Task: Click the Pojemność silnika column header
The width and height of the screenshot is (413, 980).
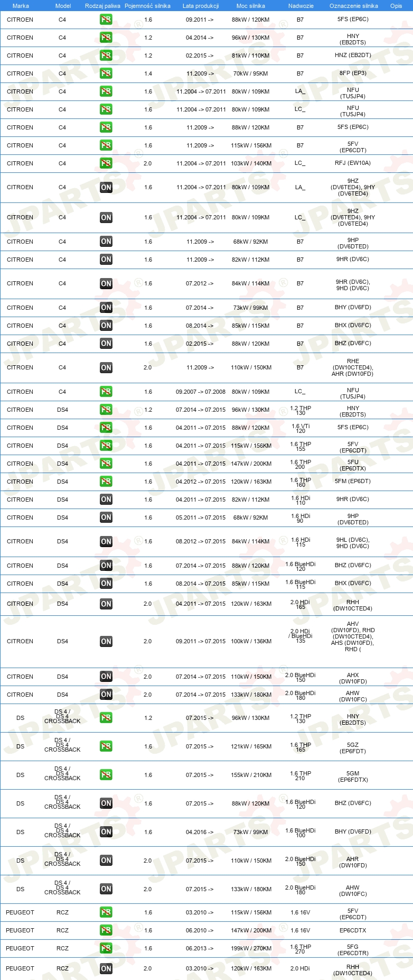Action: coord(147,6)
